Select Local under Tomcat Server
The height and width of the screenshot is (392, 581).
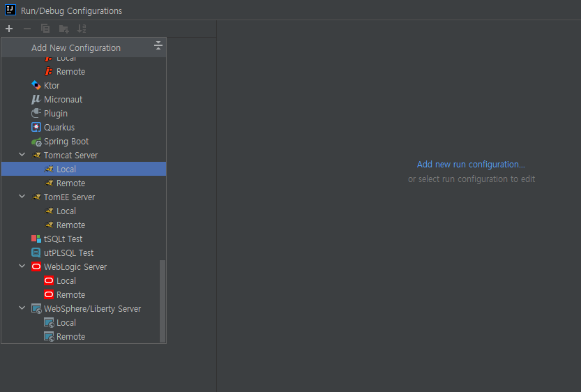click(x=84, y=169)
